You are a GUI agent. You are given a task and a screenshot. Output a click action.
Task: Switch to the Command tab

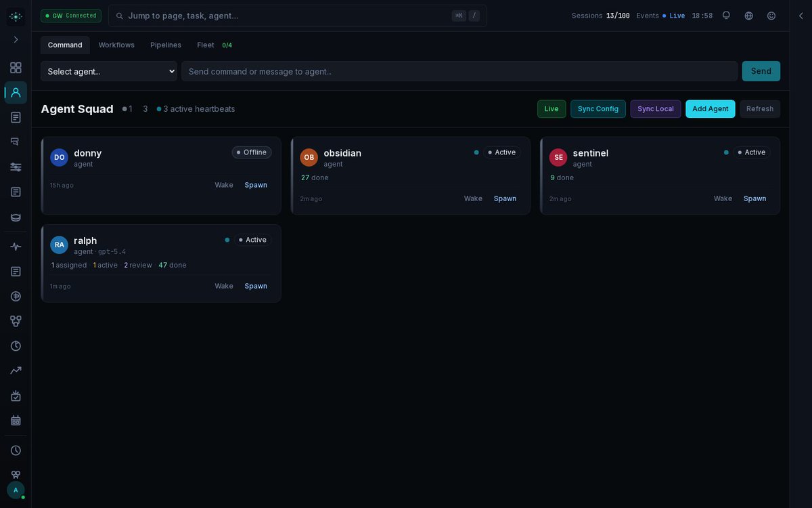pos(65,45)
